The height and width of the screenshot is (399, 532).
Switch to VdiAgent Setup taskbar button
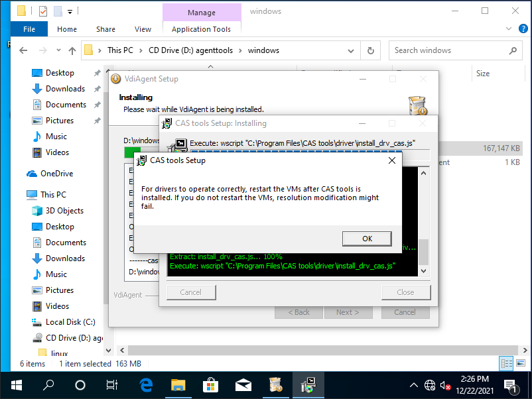[275, 385]
